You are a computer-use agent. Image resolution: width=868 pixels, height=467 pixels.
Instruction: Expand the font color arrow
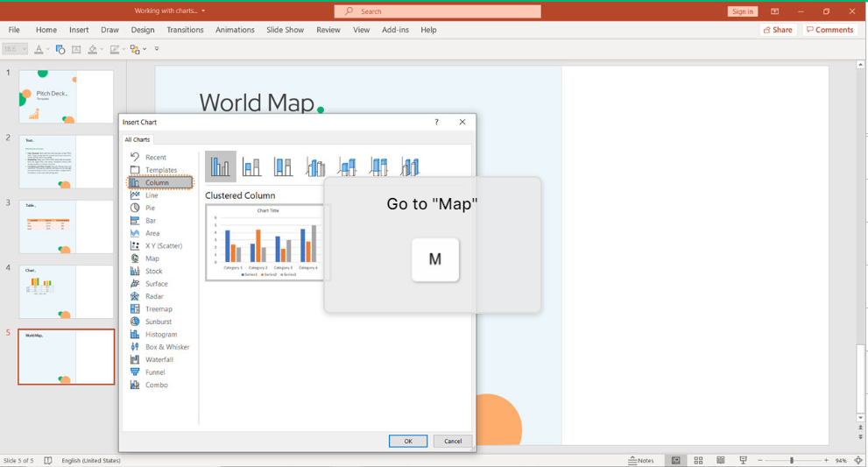coord(48,49)
